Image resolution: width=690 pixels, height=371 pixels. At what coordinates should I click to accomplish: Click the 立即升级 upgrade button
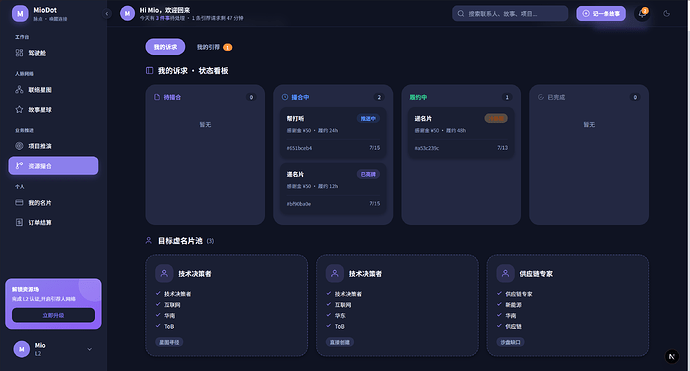pyautogui.click(x=53, y=315)
